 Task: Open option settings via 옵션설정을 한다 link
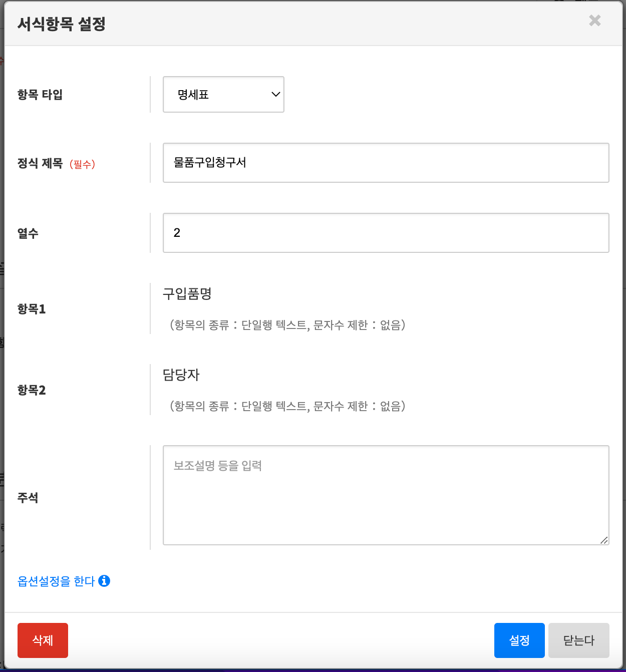(x=56, y=581)
